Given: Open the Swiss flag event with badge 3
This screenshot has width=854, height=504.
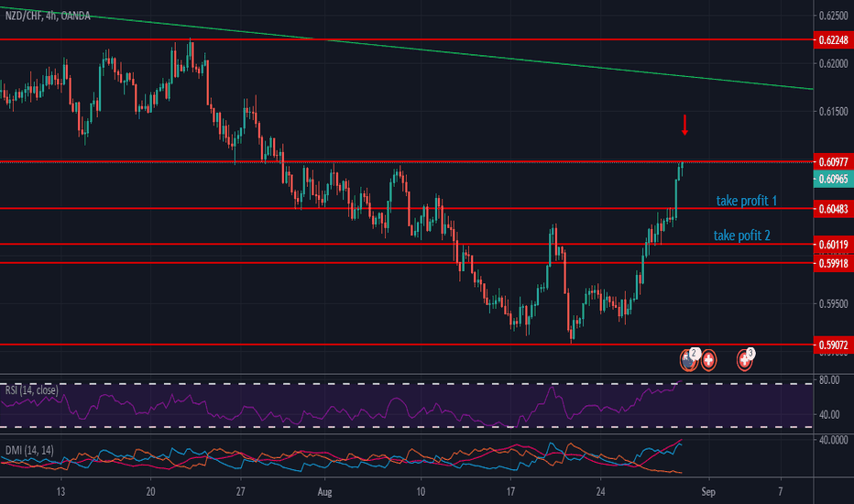Looking at the screenshot, I should coord(745,359).
